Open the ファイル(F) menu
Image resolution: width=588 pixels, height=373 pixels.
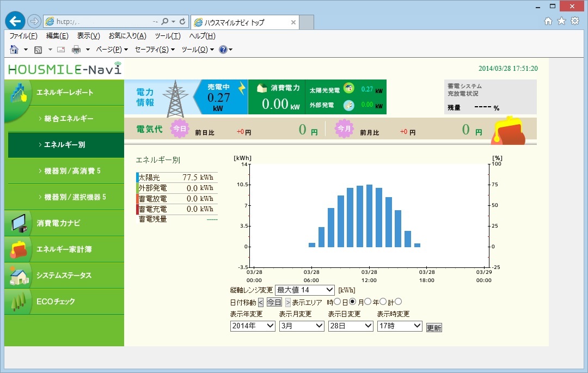tap(23, 36)
